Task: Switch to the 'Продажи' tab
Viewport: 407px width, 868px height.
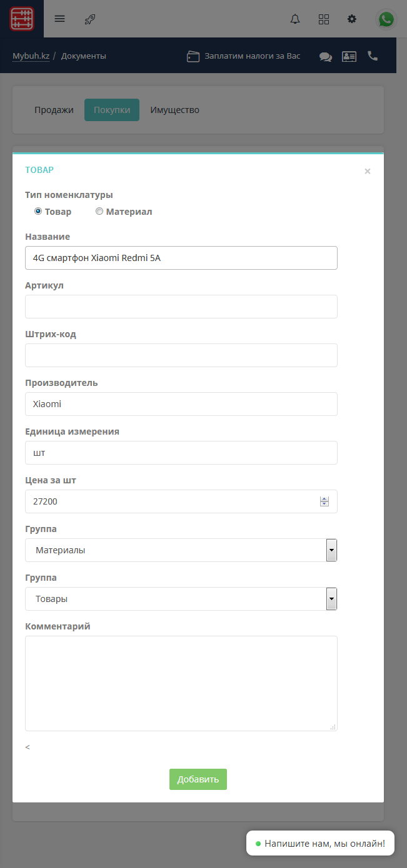Action: point(54,109)
